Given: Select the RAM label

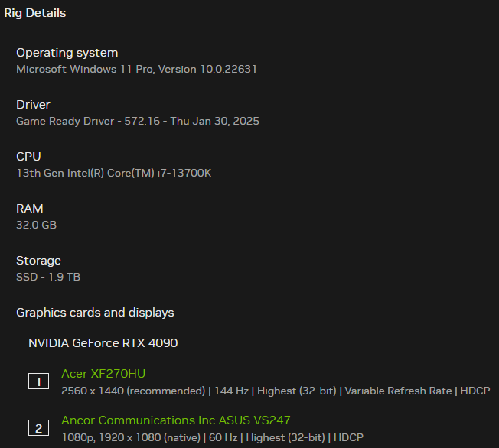Looking at the screenshot, I should click(x=30, y=209).
